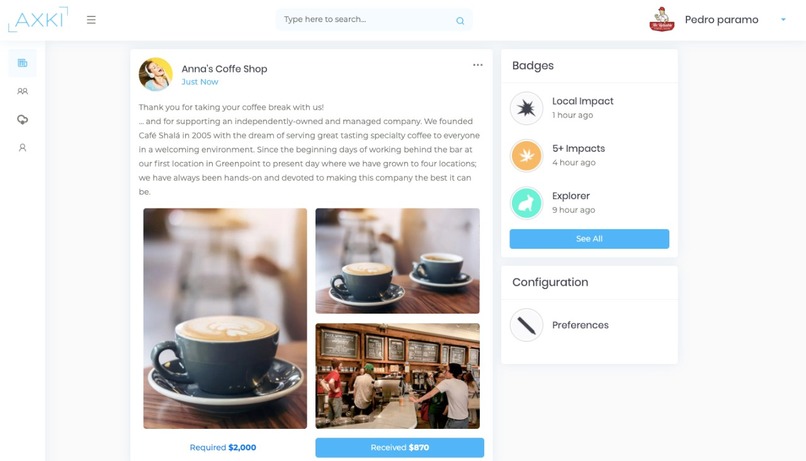The image size is (806, 461).
Task: Open the news feed sidebar icon
Action: point(22,63)
